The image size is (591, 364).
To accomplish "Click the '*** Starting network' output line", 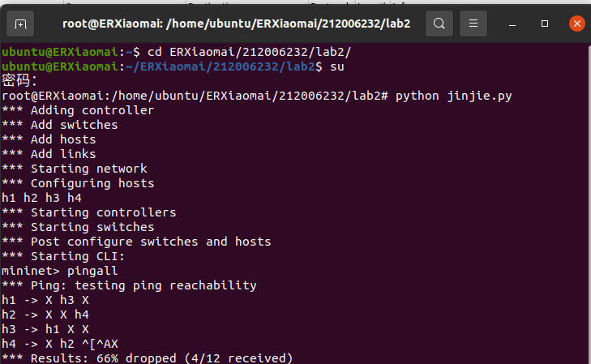I will (75, 169).
